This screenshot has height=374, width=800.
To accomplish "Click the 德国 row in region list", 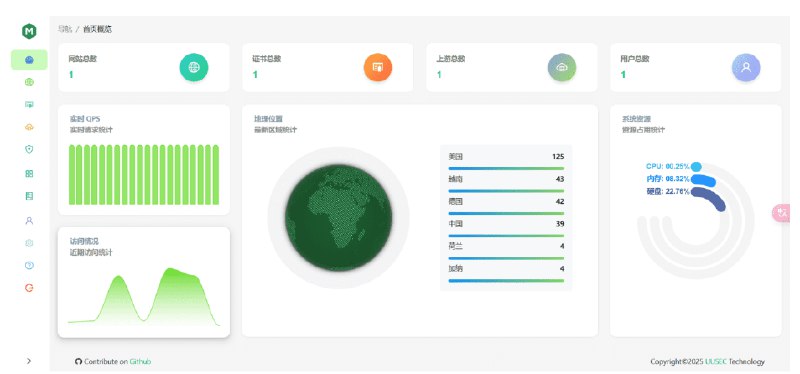I will point(506,202).
